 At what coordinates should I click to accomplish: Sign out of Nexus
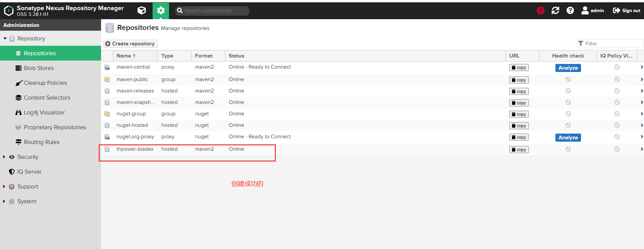[x=626, y=10]
